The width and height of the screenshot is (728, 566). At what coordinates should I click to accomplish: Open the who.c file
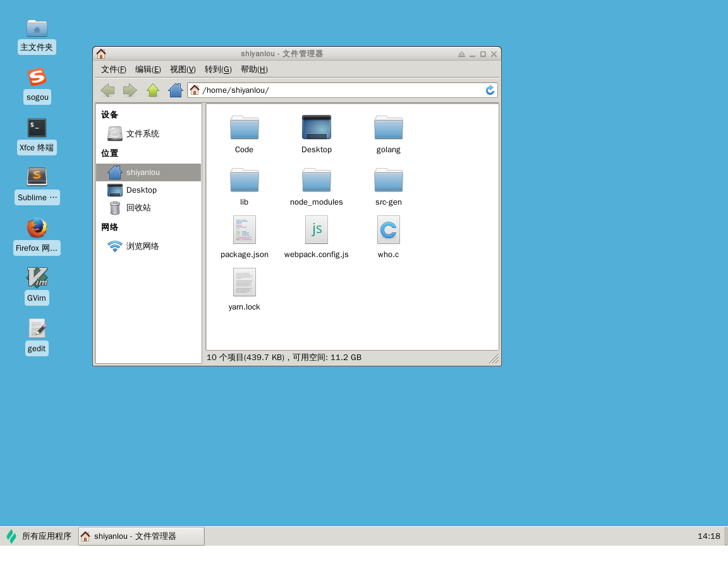[388, 230]
